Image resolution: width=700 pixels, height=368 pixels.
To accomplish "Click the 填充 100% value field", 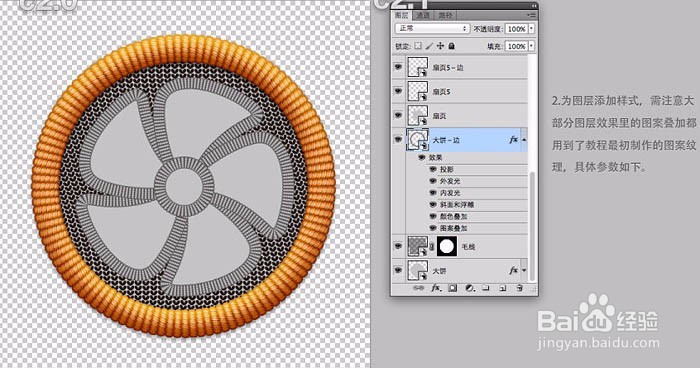I will tap(517, 46).
